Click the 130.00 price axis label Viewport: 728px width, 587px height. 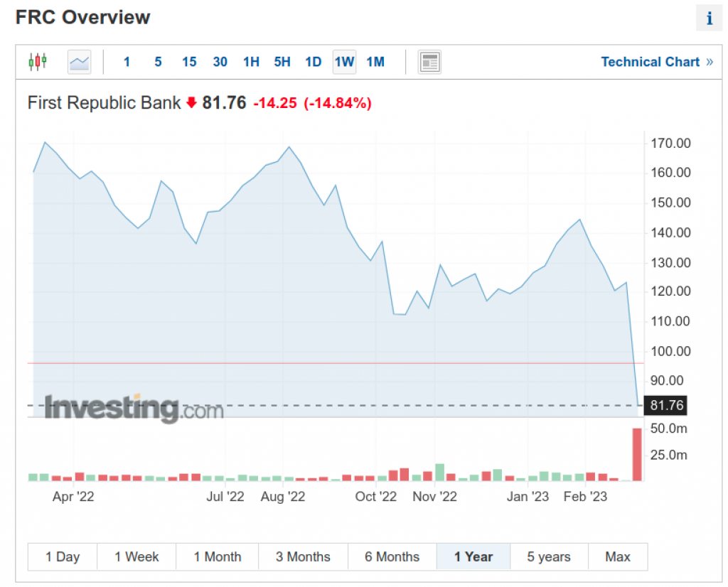coord(670,263)
